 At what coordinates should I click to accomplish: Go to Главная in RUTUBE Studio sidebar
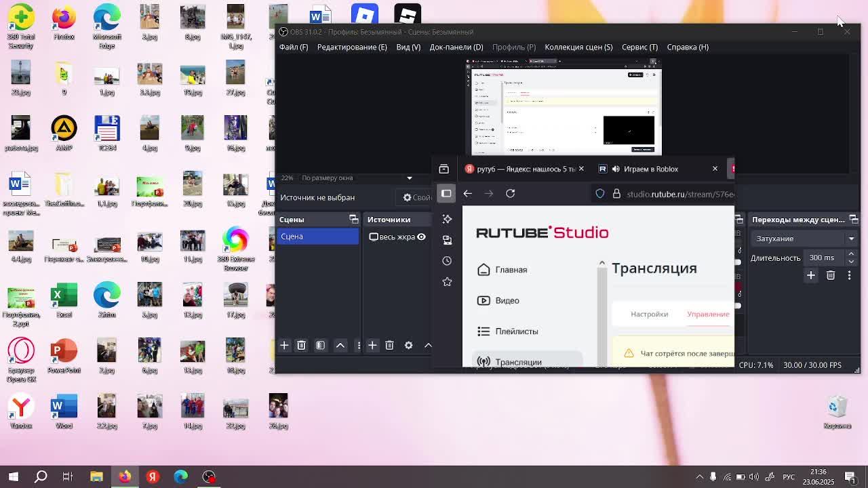(502, 270)
